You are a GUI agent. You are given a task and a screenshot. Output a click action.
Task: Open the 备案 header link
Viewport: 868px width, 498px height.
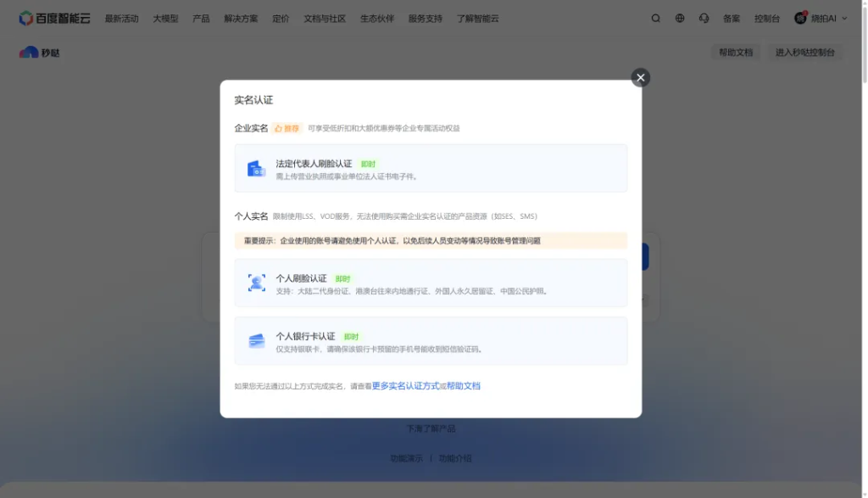tap(731, 18)
